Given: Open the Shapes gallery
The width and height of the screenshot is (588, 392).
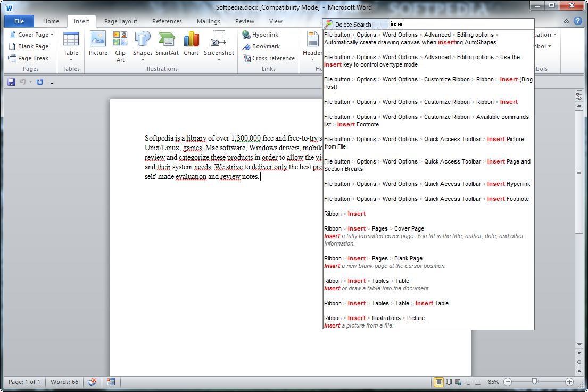Looking at the screenshot, I should pyautogui.click(x=143, y=46).
